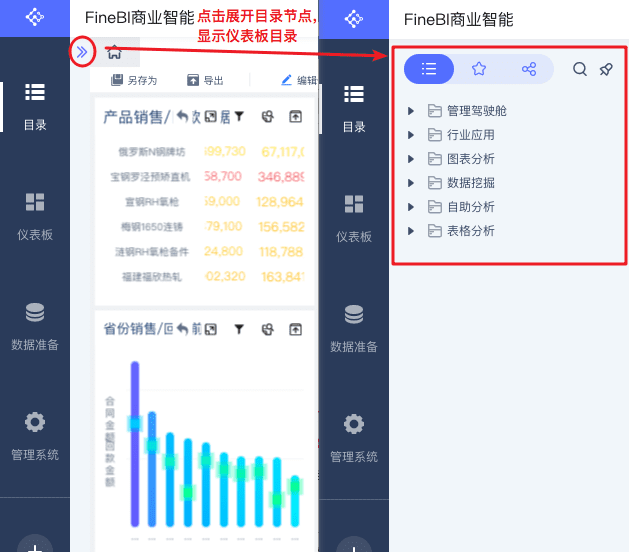Image resolution: width=629 pixels, height=552 pixels.
Task: Switch to the favorites star tab
Action: (x=479, y=69)
